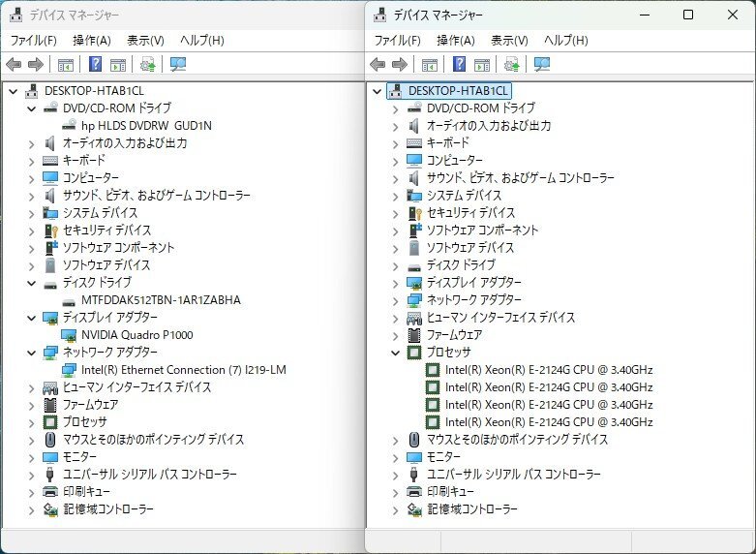Click NVIDIA Quadro P1000 display adapter icon
The image size is (756, 554).
[x=69, y=335]
